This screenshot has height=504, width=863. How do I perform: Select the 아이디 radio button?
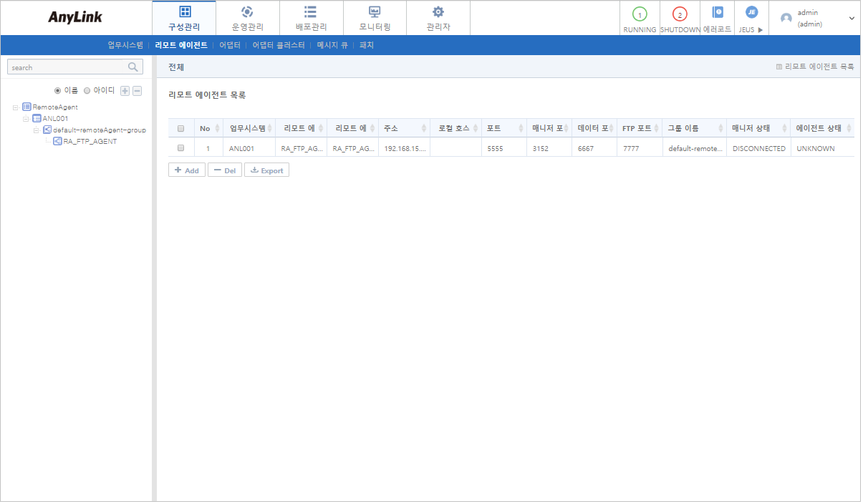(x=87, y=91)
